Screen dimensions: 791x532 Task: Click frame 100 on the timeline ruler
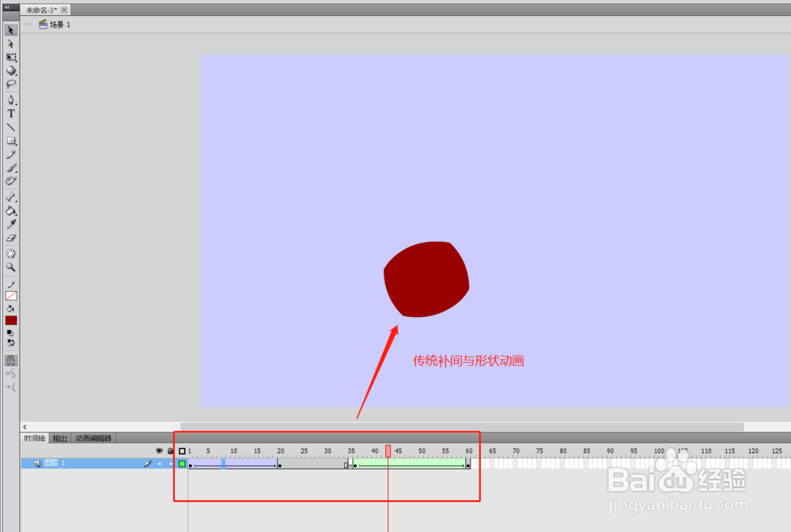[659, 451]
